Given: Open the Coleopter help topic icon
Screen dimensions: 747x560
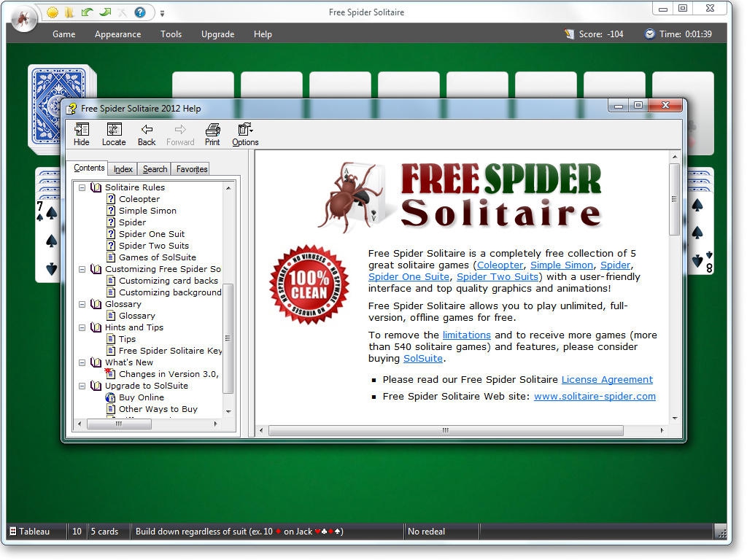Looking at the screenshot, I should click(x=111, y=199).
